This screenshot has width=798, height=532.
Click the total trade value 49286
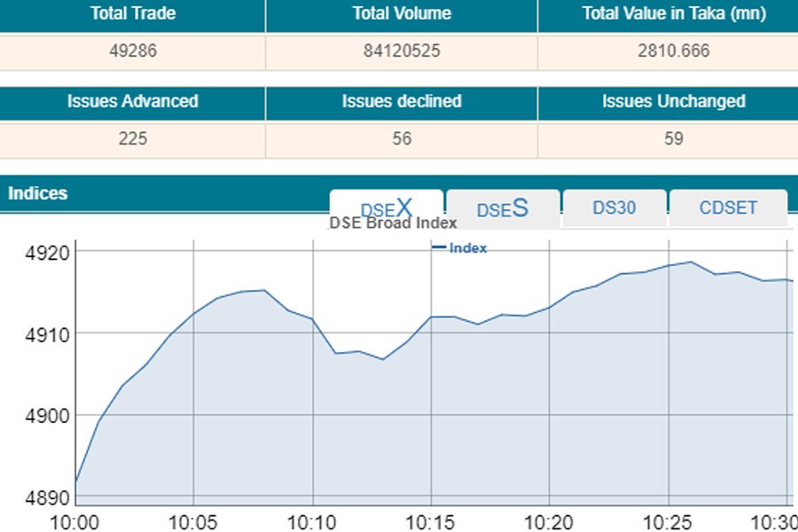pyautogui.click(x=132, y=51)
